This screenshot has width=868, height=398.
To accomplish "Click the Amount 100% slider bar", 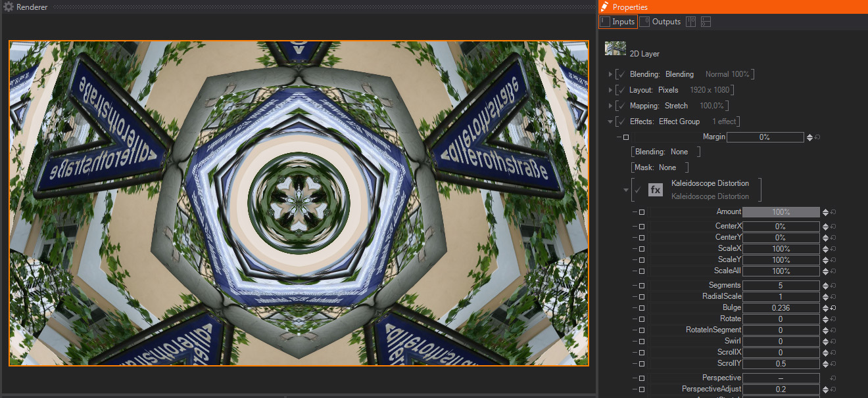I will [781, 212].
